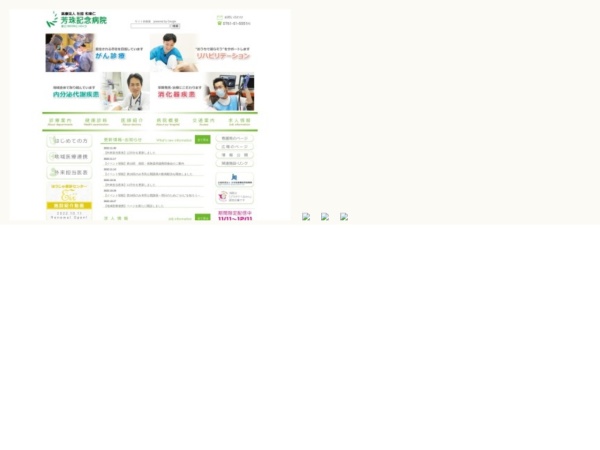Open the 求人情報 menu item
The width and height of the screenshot is (600, 450).
coord(240,122)
